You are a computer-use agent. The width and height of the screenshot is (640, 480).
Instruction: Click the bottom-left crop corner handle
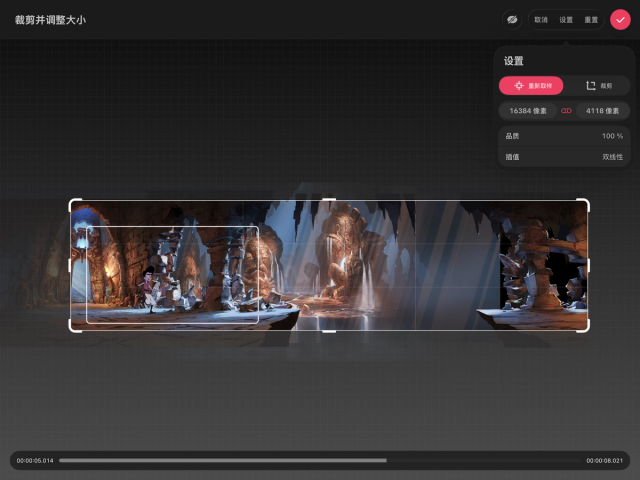74,327
